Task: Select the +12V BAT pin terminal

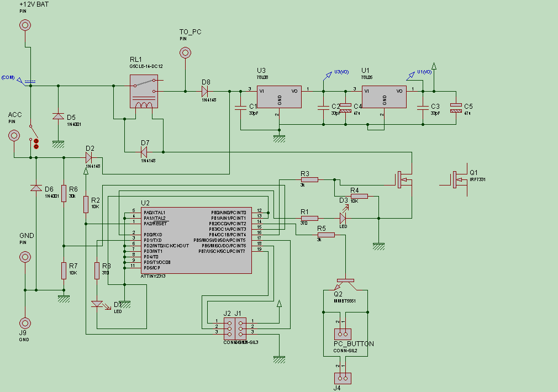Action: click(25, 25)
